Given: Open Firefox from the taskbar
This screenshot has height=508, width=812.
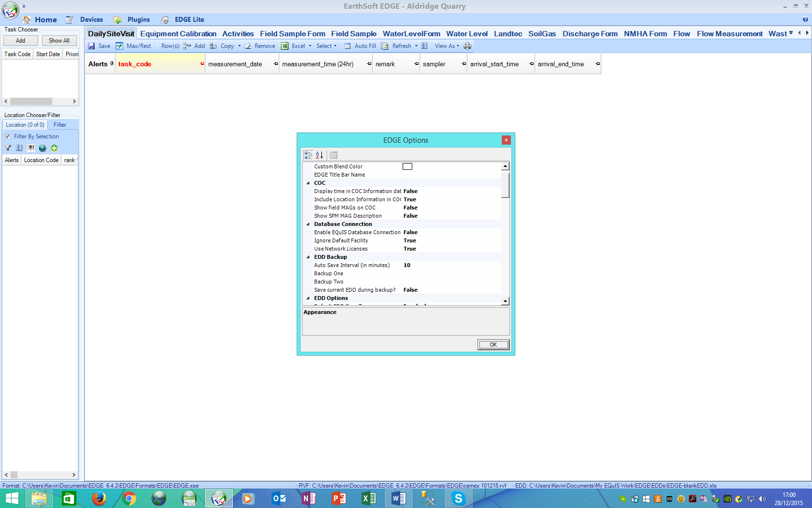Looking at the screenshot, I should pyautogui.click(x=99, y=498).
